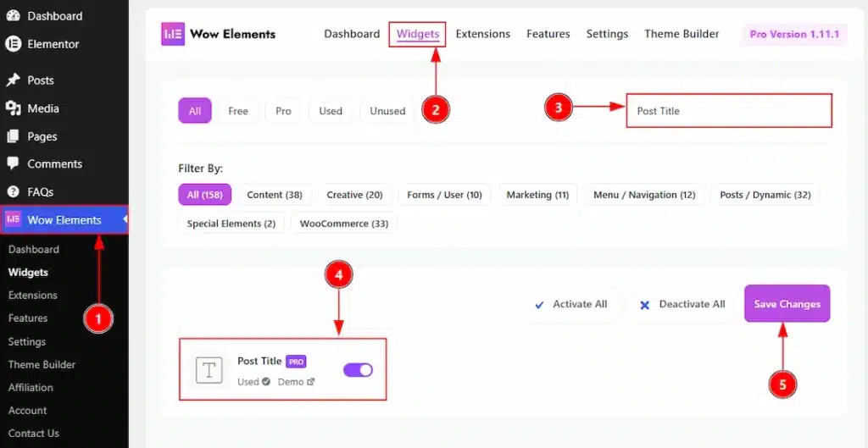Filter by Creative (20) category
868x448 pixels.
pos(355,195)
